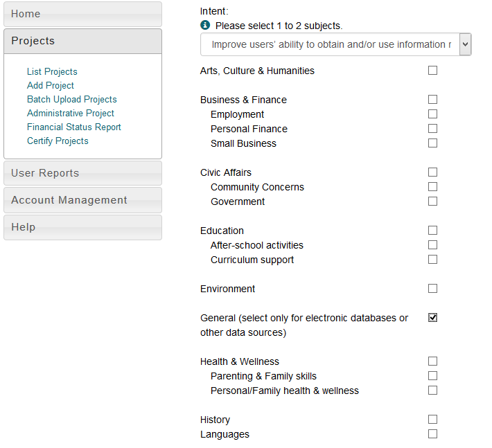Enable the Government subject checkbox
The width and height of the screenshot is (492, 448).
pos(432,201)
